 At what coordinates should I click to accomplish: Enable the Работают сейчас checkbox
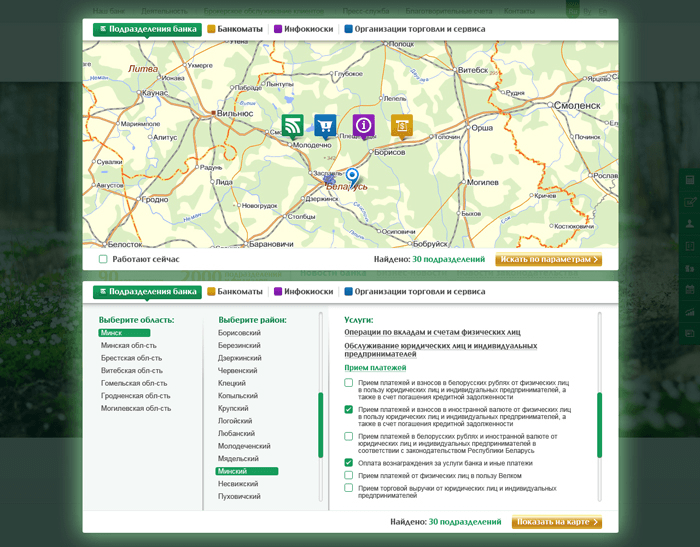pos(103,259)
